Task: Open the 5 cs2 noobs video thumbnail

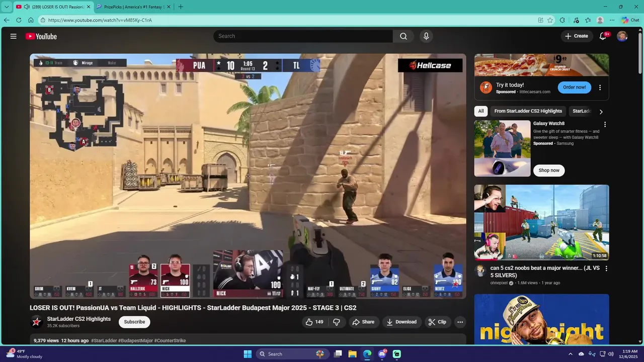Action: tap(541, 222)
